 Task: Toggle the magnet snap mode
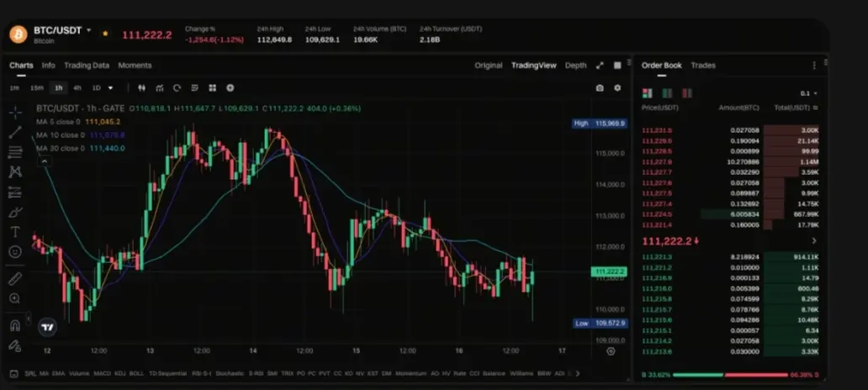click(x=15, y=326)
